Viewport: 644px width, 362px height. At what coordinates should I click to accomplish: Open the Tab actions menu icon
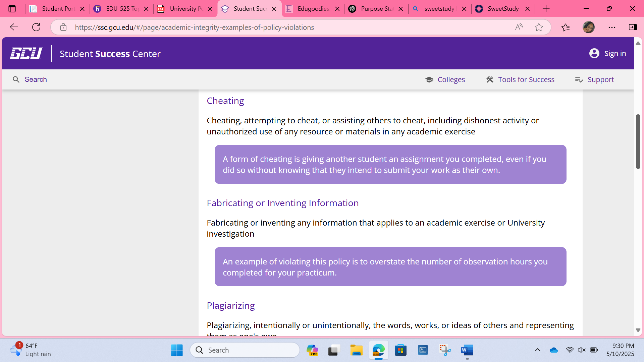click(x=12, y=9)
